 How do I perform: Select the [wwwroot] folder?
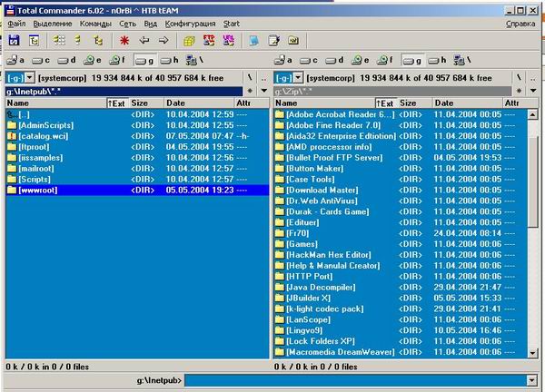click(137, 190)
